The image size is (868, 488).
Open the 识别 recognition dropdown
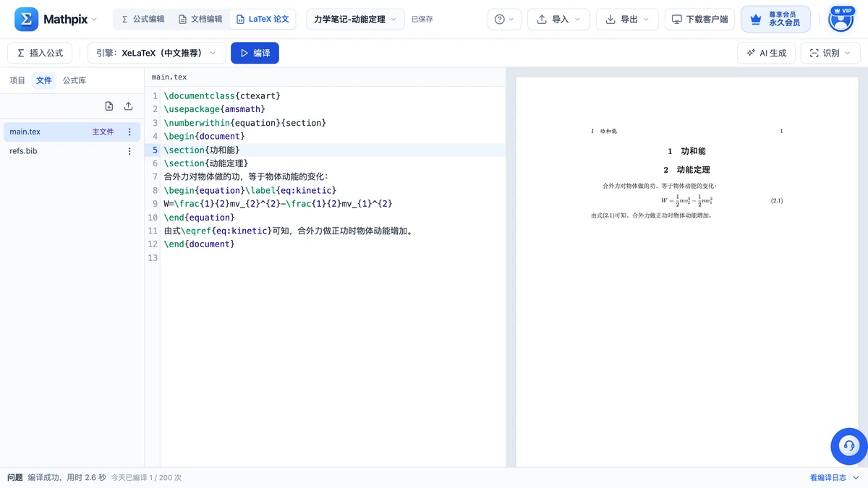830,53
